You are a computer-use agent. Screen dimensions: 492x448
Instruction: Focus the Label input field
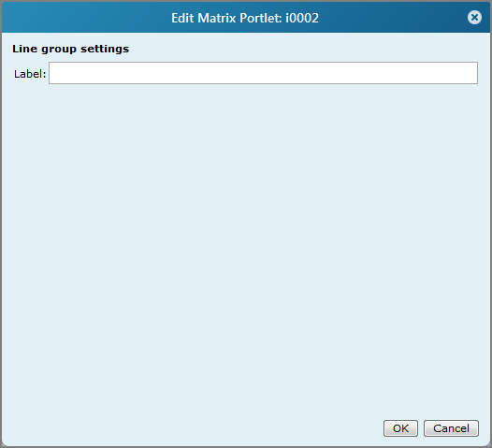point(263,73)
